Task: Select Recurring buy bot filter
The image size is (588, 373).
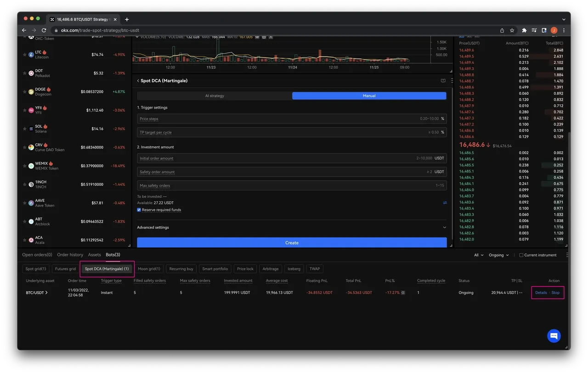Action: pos(181,269)
